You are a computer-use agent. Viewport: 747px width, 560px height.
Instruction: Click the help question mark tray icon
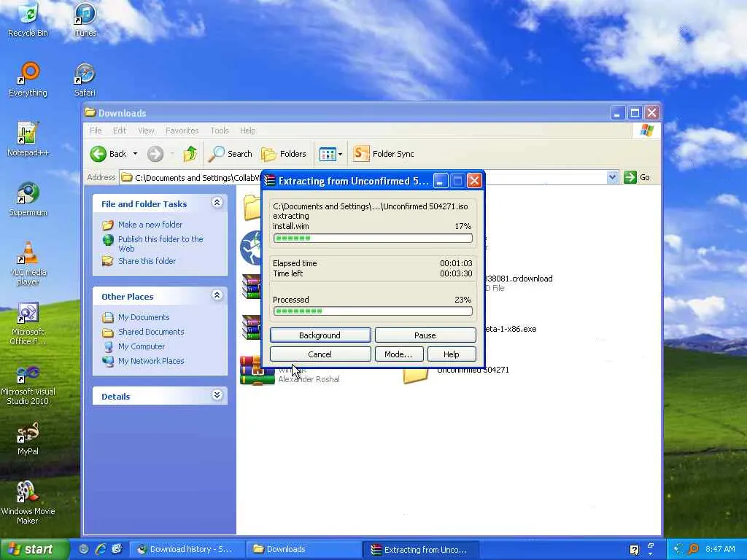click(634, 550)
